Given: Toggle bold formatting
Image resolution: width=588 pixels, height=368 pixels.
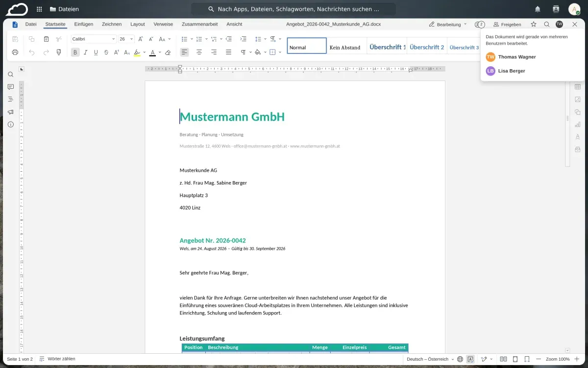Looking at the screenshot, I should pos(75,52).
